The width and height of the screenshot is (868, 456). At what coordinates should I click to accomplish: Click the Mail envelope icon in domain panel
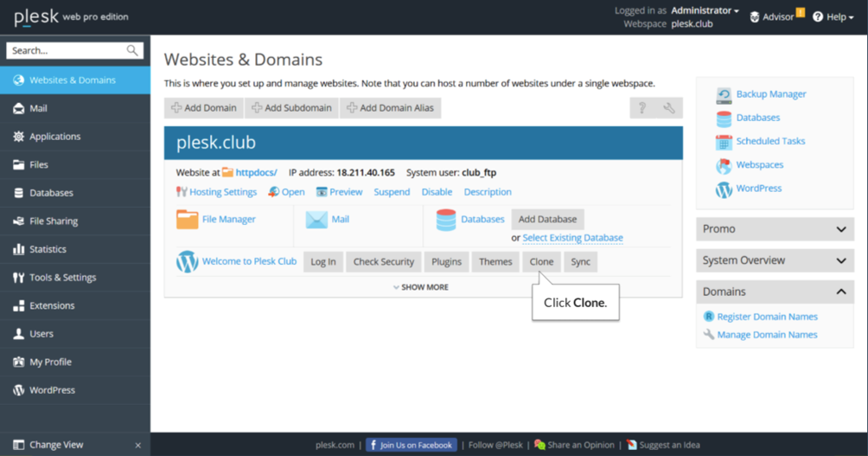(x=316, y=220)
